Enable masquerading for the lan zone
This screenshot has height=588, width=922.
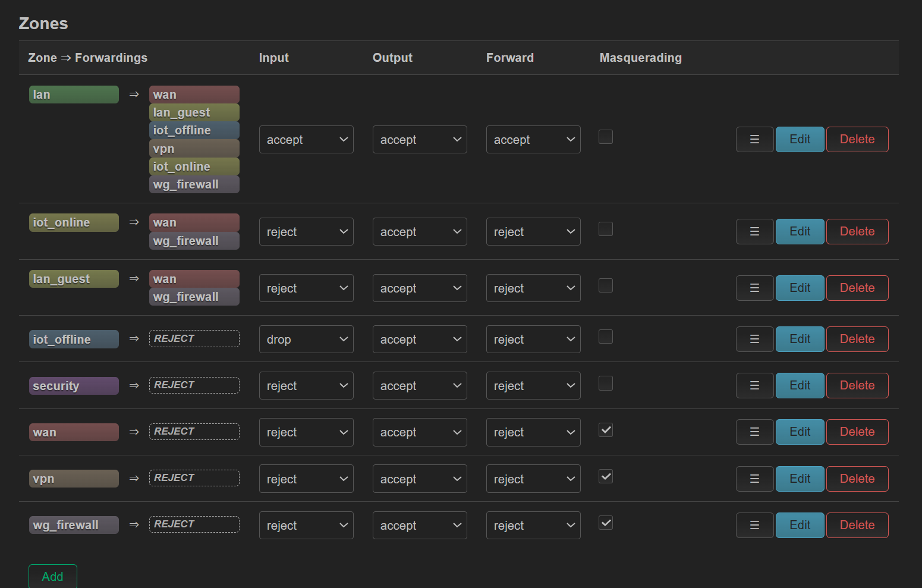click(x=606, y=137)
